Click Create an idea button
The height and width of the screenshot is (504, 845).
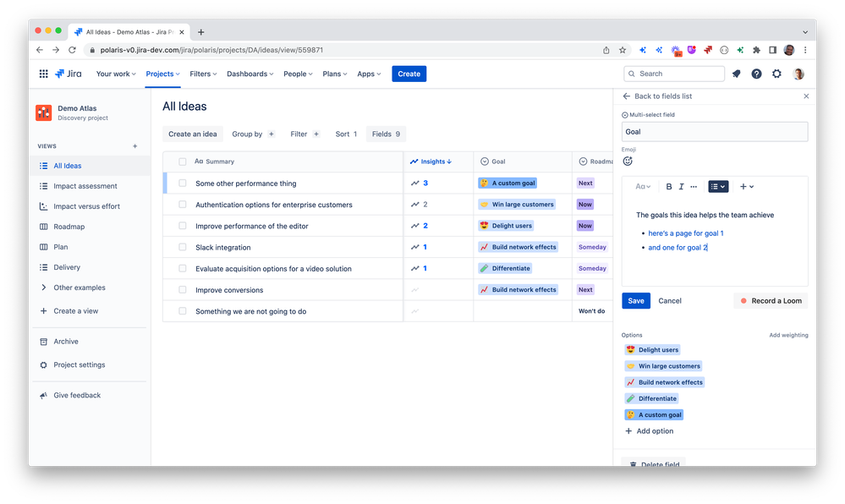(x=192, y=134)
